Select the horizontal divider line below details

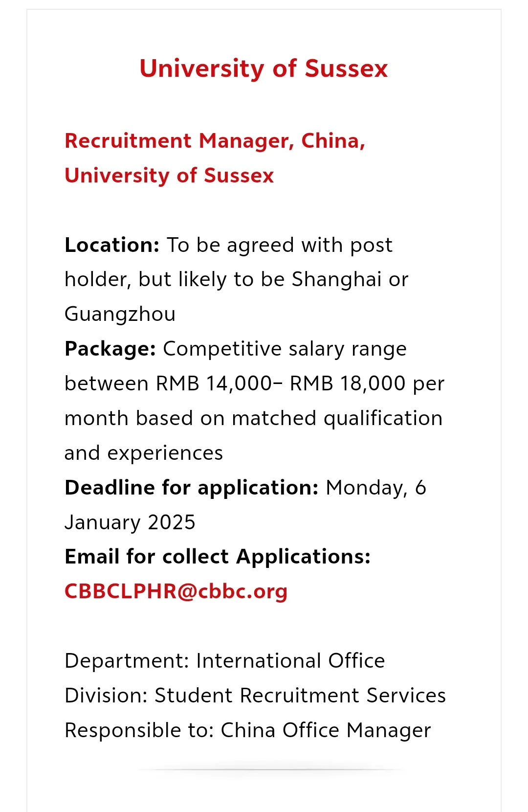tap(270, 769)
